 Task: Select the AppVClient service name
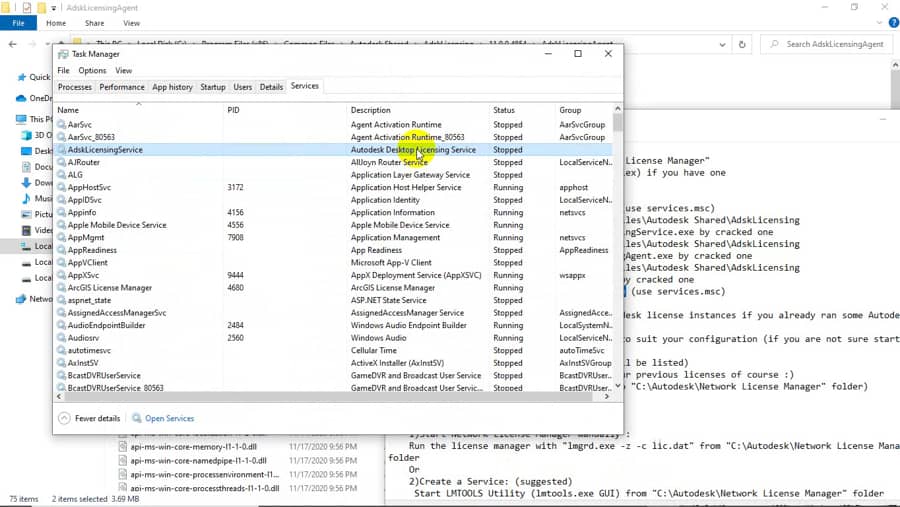pyautogui.click(x=87, y=263)
